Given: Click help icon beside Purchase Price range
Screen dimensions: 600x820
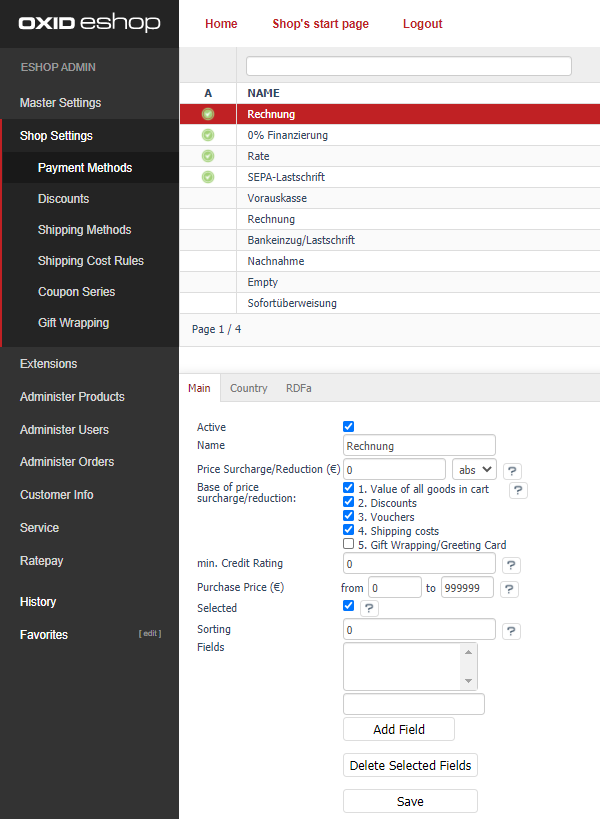Looking at the screenshot, I should coord(509,589).
